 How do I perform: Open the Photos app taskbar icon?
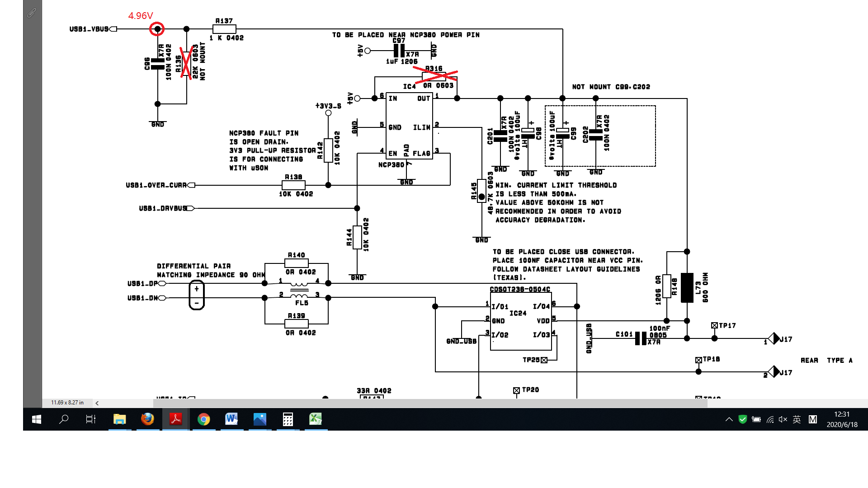[259, 419]
